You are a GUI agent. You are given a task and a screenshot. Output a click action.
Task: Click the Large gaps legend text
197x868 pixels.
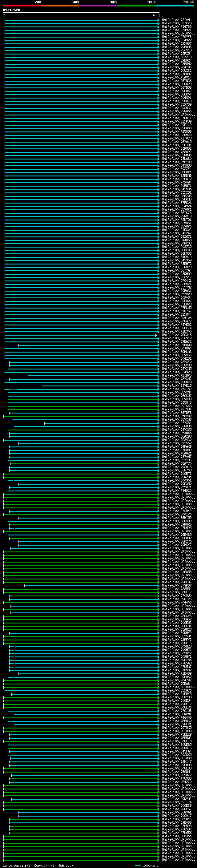click(38, 866)
